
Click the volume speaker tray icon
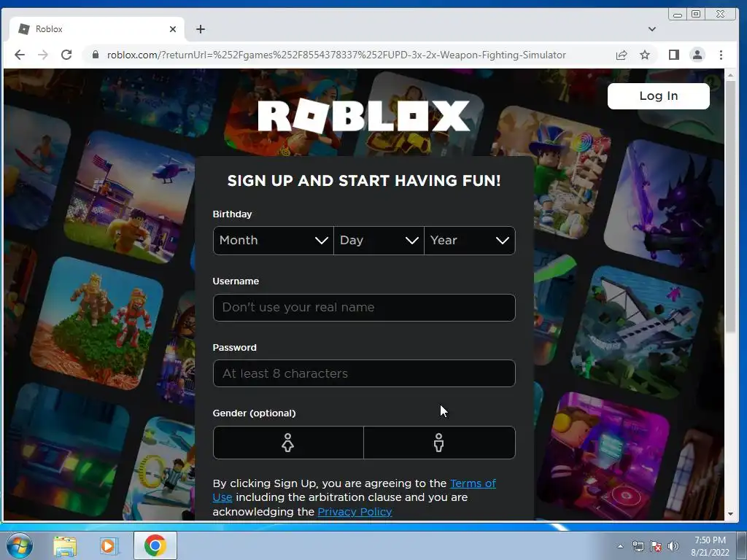[673, 546]
